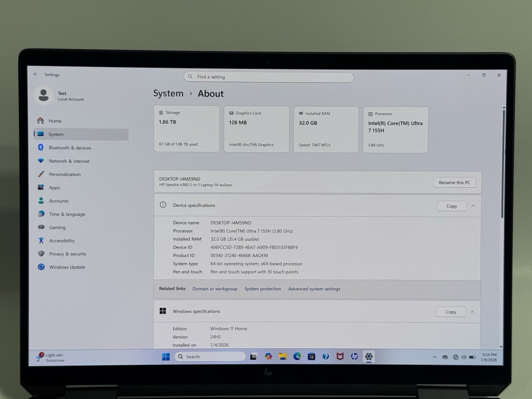Viewport: 532px width, 399px height.
Task: Click the Windows 11 Home edition text
Action: 228,329
